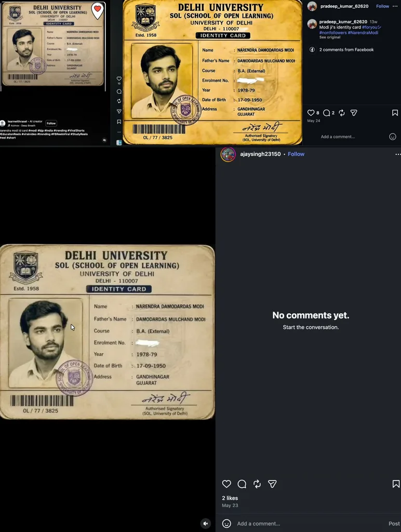The image size is (401, 532).
Task: Share the pradeep_kumar_62620 post
Action: click(354, 113)
